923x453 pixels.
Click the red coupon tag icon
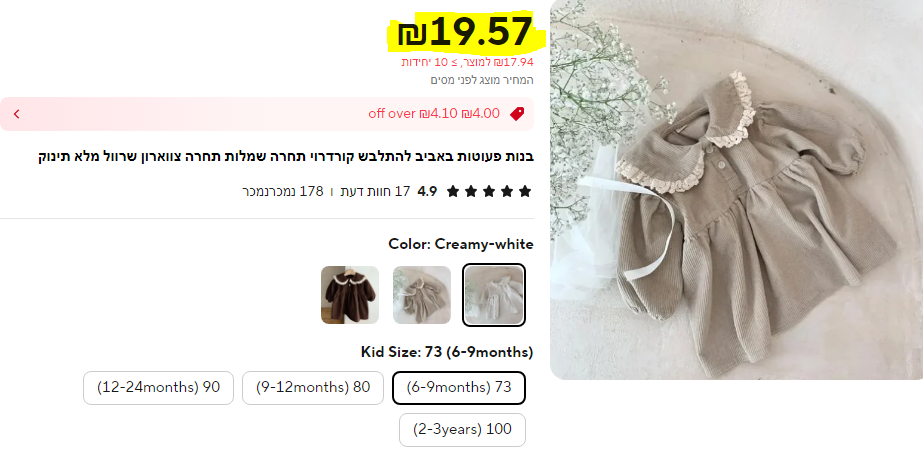(x=517, y=114)
